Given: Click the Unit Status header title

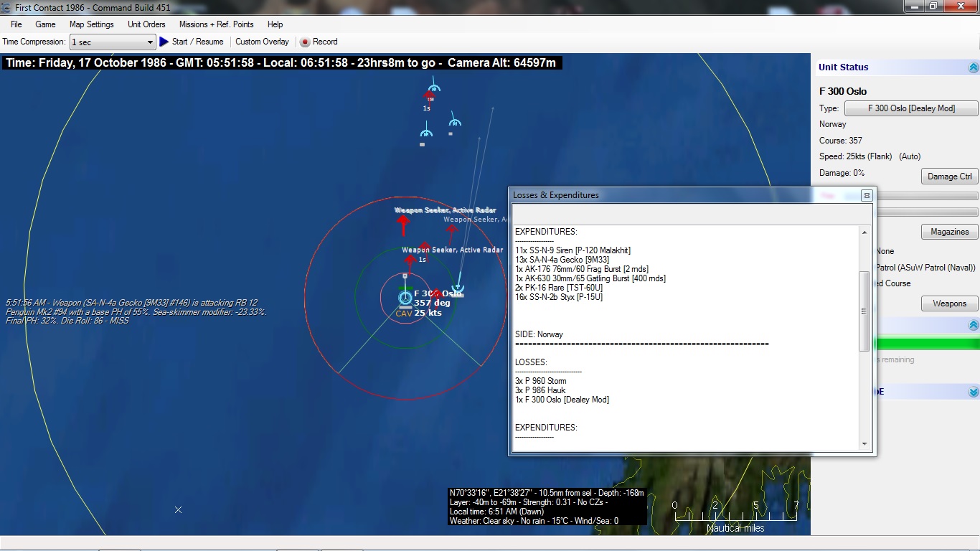Looking at the screenshot, I should pyautogui.click(x=843, y=67).
